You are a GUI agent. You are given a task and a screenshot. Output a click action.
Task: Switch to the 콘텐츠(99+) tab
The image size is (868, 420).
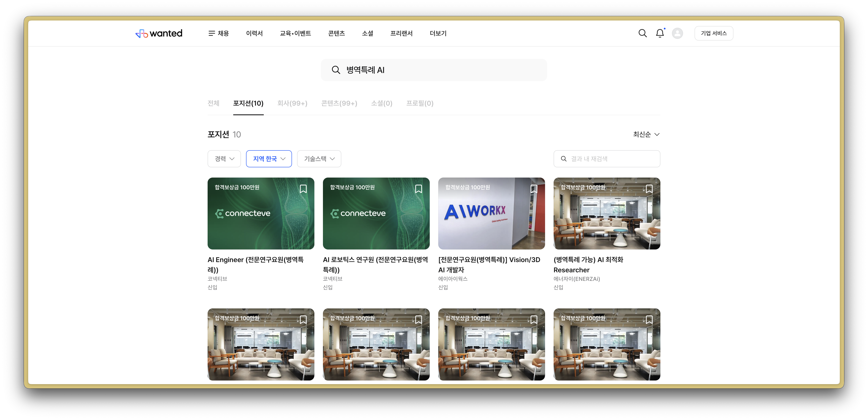pos(339,104)
